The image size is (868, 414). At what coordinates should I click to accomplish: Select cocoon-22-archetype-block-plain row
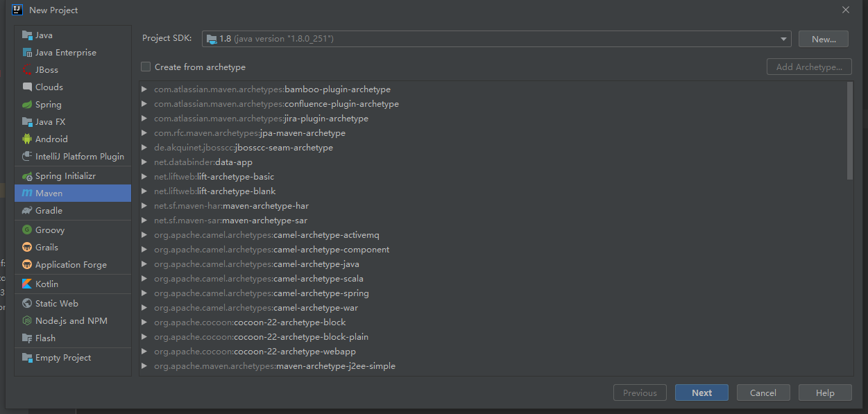pos(493,337)
